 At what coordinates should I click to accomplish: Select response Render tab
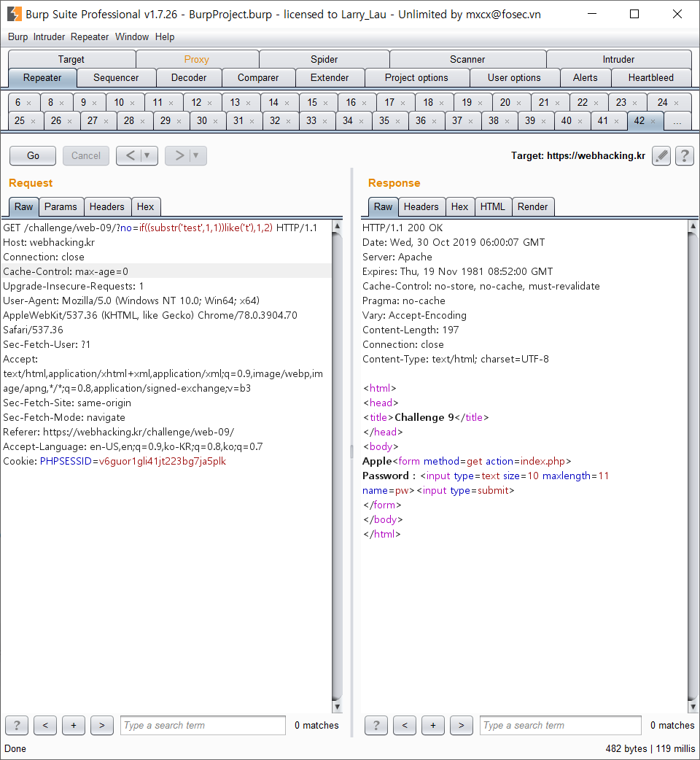(532, 206)
